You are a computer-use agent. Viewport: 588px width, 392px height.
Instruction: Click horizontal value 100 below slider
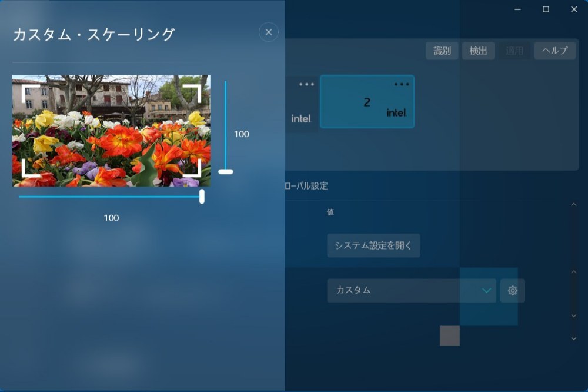(111, 218)
